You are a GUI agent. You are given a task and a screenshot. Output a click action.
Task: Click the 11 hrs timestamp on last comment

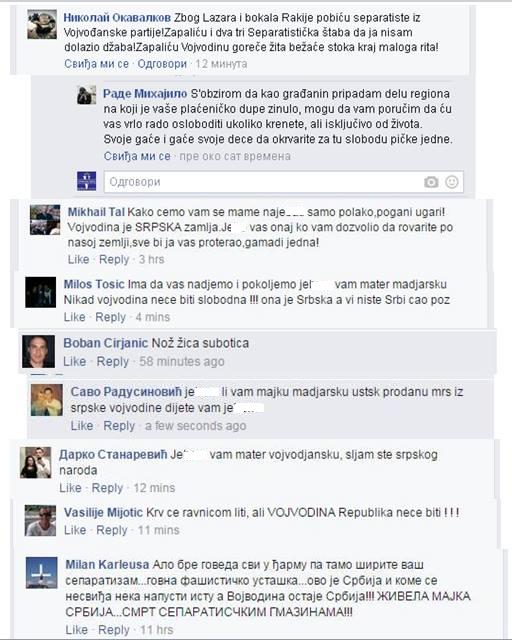(x=156, y=630)
